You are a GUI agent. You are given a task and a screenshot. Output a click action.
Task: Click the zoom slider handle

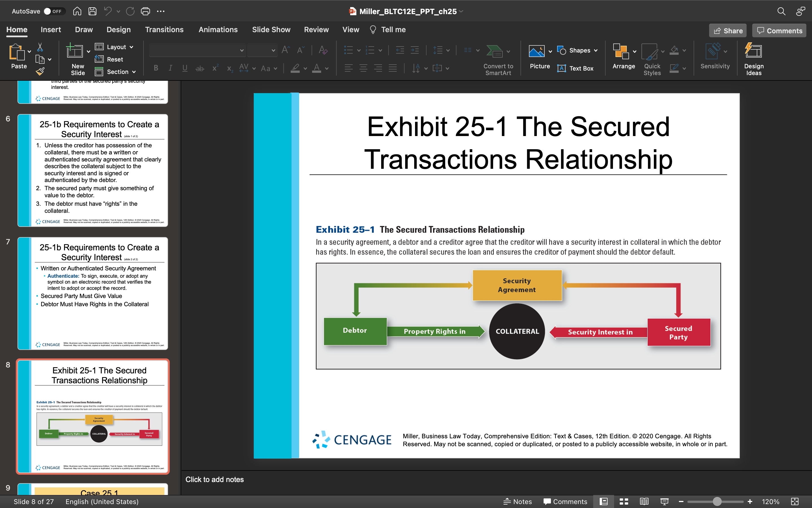pyautogui.click(x=717, y=502)
